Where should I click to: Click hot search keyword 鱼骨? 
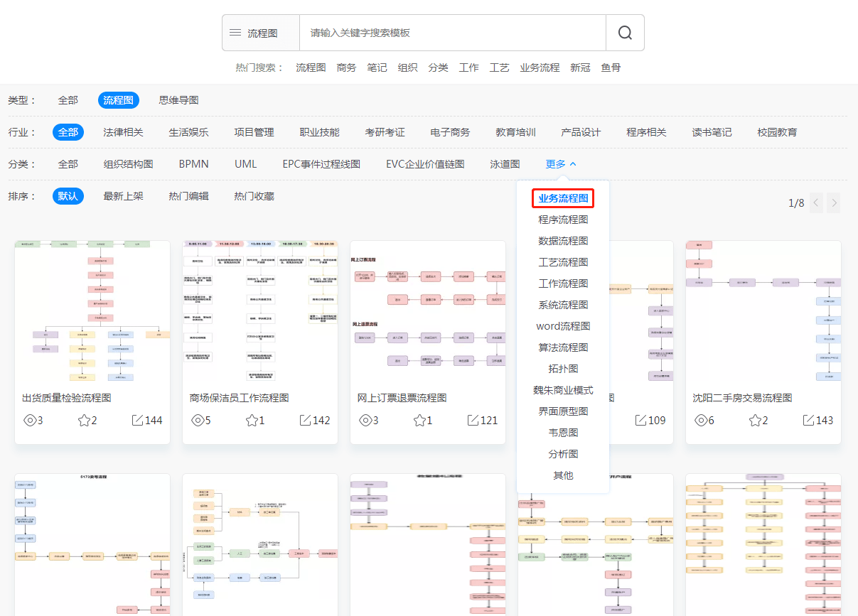click(x=611, y=67)
